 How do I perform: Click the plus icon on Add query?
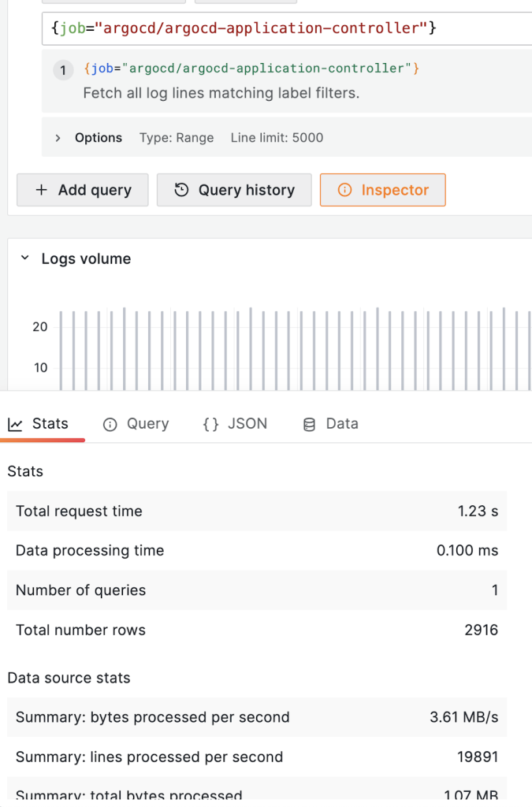point(41,191)
